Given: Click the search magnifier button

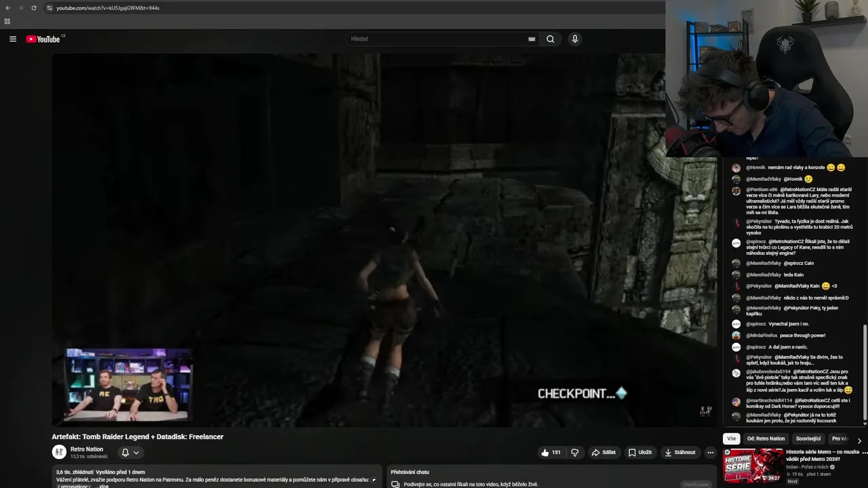Looking at the screenshot, I should (x=551, y=39).
